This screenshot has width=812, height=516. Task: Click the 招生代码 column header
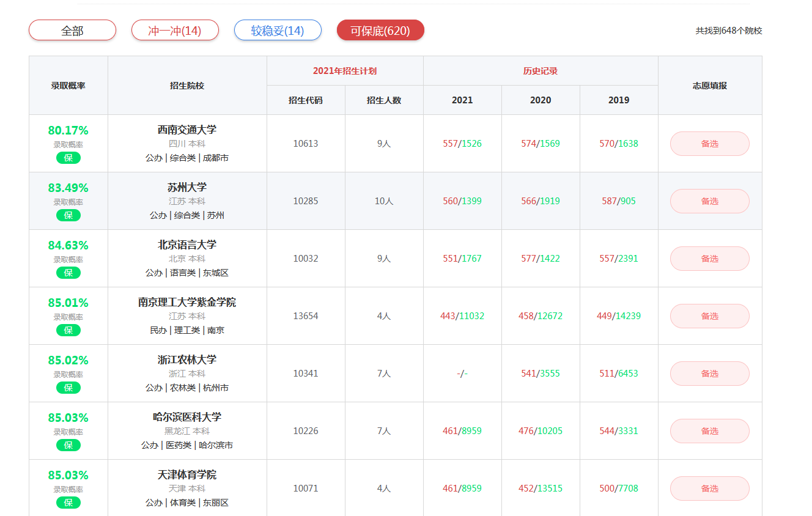(306, 100)
